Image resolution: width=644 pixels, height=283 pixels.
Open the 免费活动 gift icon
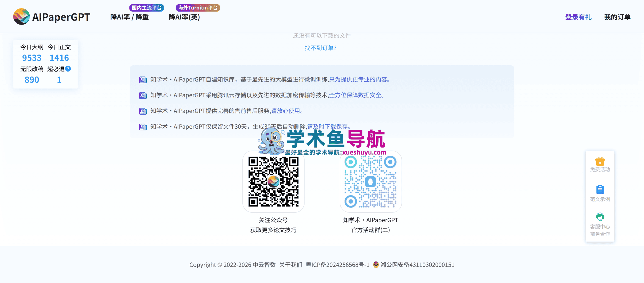(600, 161)
